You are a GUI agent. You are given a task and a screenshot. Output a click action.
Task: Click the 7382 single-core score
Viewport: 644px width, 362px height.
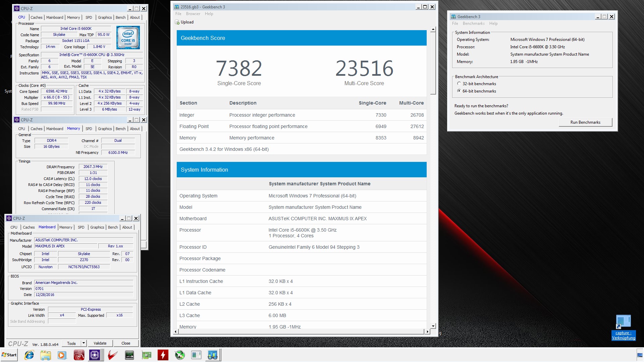coord(239,68)
